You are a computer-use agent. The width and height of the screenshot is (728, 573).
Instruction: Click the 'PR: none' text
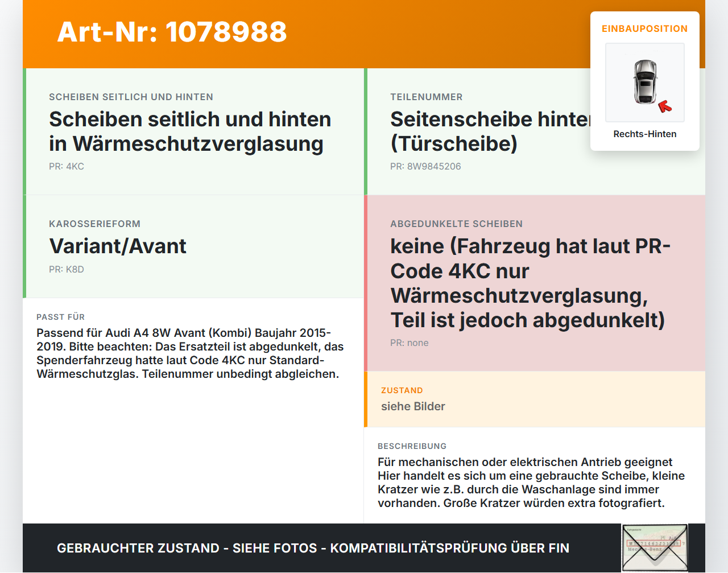click(x=409, y=343)
